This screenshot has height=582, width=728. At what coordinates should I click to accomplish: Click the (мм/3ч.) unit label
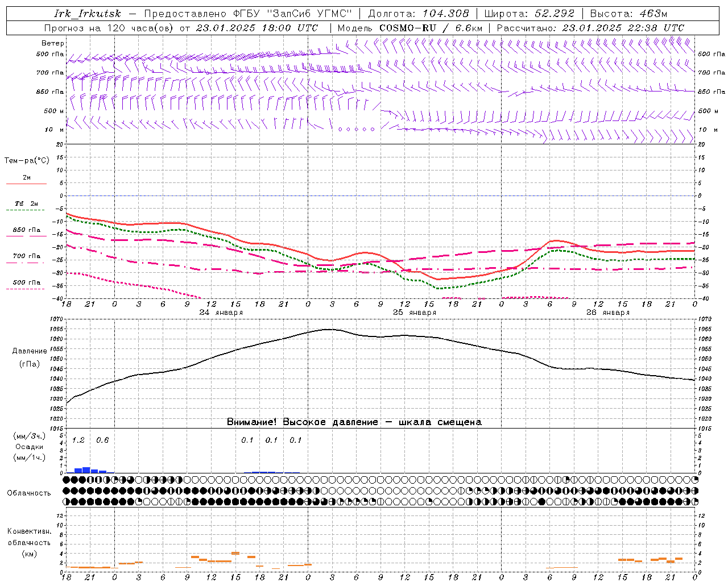29,436
